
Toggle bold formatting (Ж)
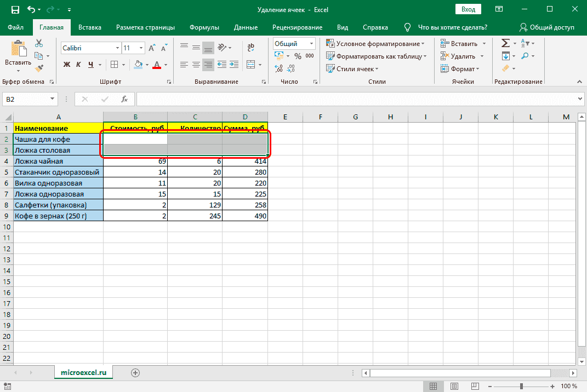point(67,65)
